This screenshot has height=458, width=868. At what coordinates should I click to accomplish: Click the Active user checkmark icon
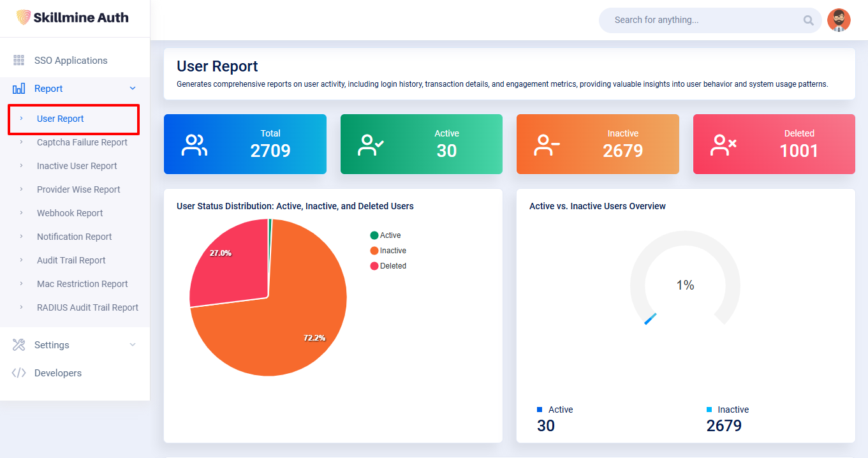[x=370, y=145]
